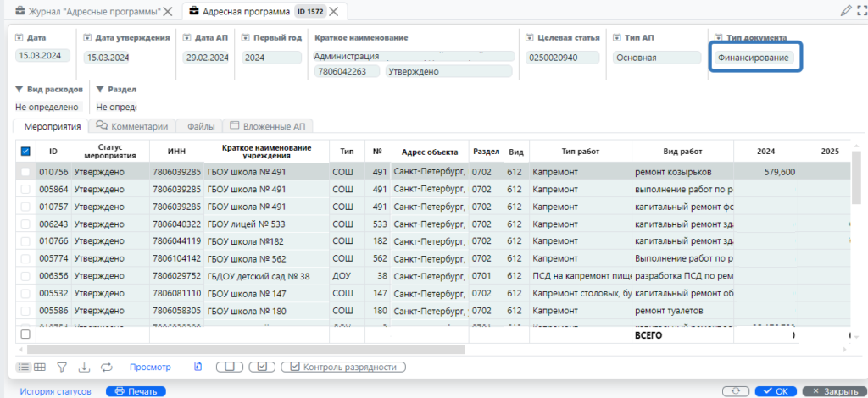Viewport: 868px width, 398px height.
Task: Click the download export icon
Action: tap(84, 368)
